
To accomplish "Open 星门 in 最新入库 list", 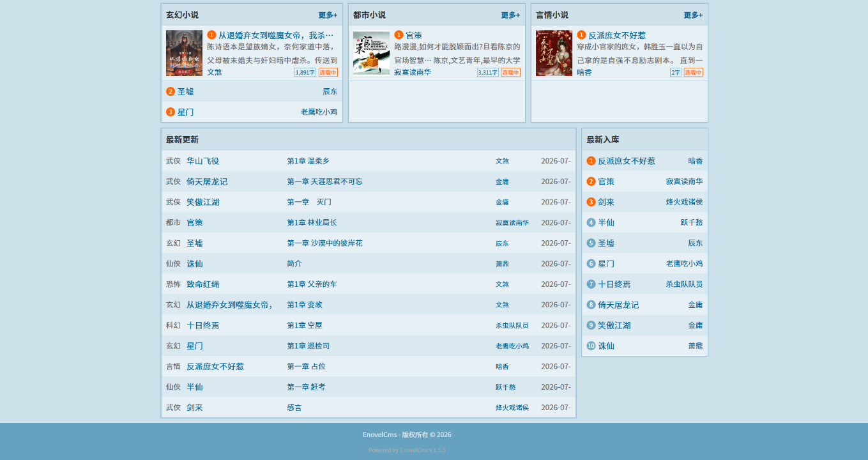I will (606, 263).
